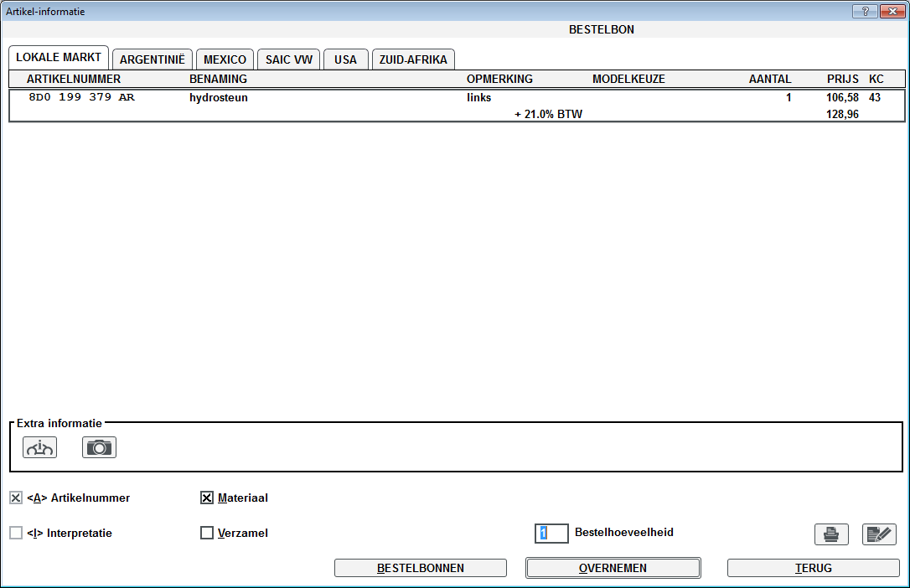The width and height of the screenshot is (910, 588).
Task: Toggle the Materiaal checkbox
Action: 207,498
